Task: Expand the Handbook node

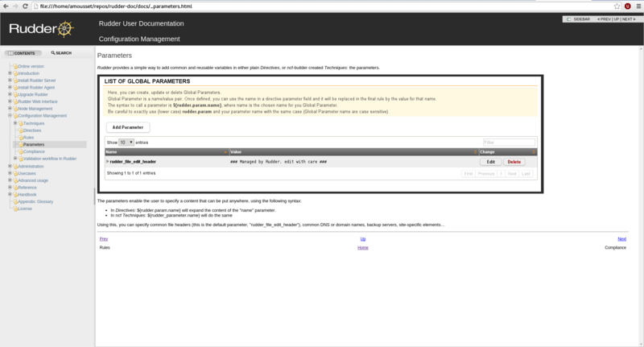Action: (x=10, y=194)
